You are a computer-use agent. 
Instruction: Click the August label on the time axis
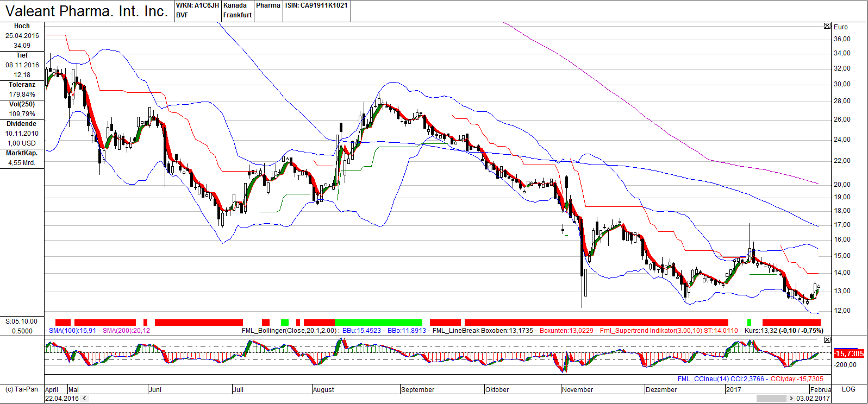(x=323, y=390)
